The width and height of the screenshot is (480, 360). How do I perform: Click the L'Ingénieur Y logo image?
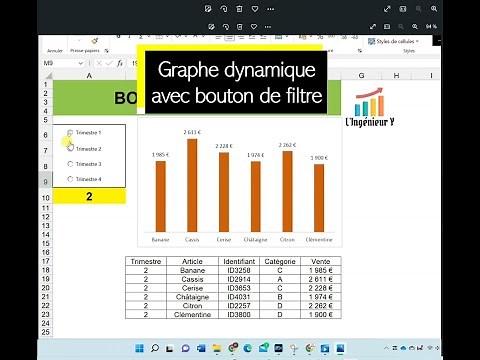click(370, 107)
